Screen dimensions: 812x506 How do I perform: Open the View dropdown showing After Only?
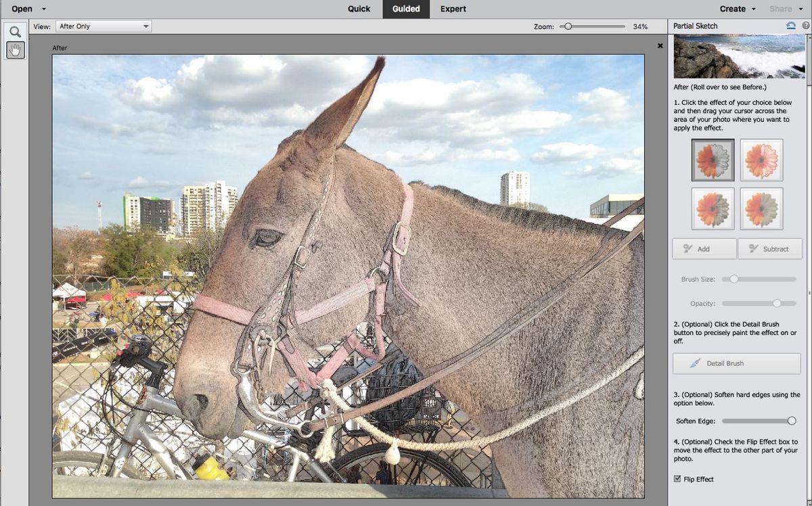pos(103,26)
